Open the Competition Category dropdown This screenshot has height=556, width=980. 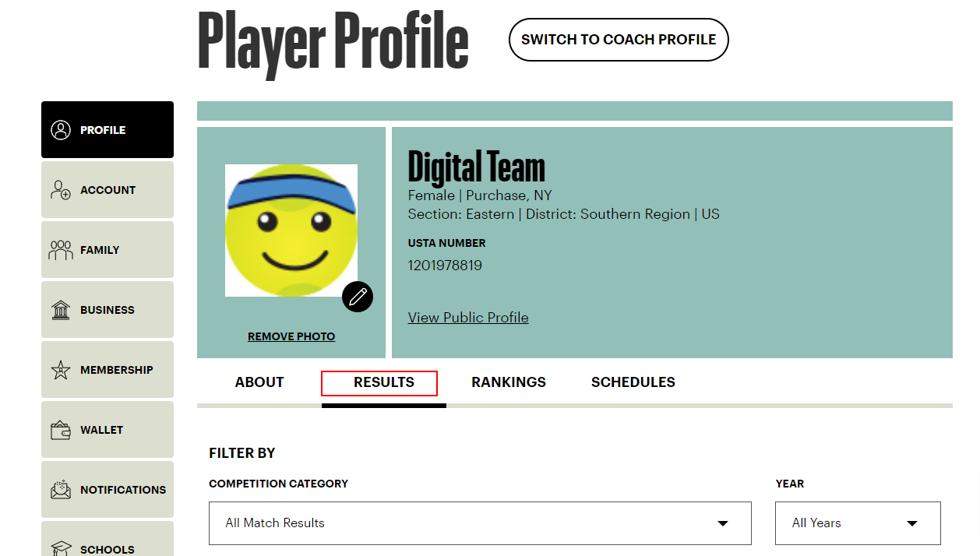coord(480,523)
